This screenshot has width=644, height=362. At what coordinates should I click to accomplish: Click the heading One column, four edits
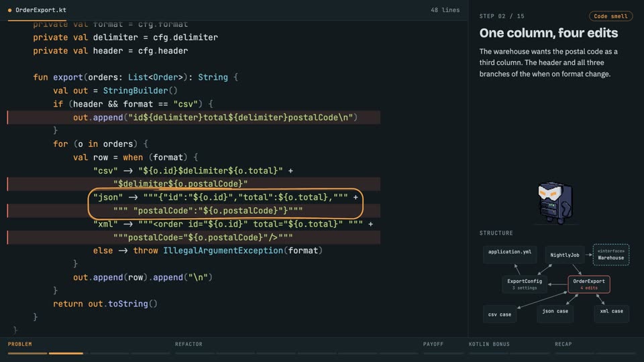tap(548, 33)
